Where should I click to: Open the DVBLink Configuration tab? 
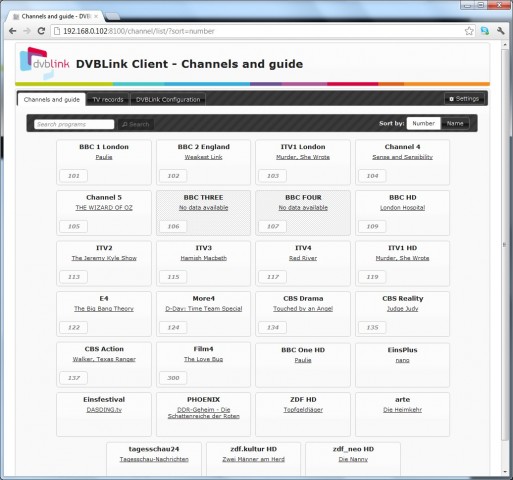[x=168, y=99]
